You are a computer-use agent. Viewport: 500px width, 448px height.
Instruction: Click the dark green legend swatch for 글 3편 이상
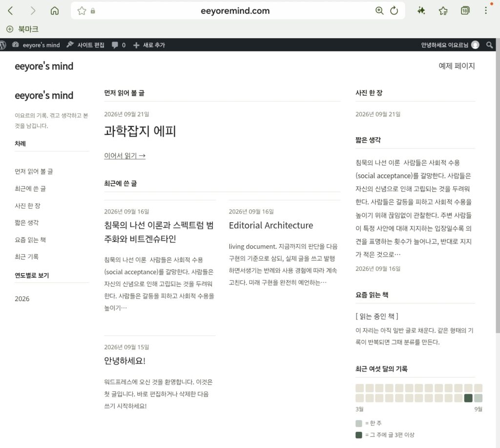(x=359, y=435)
